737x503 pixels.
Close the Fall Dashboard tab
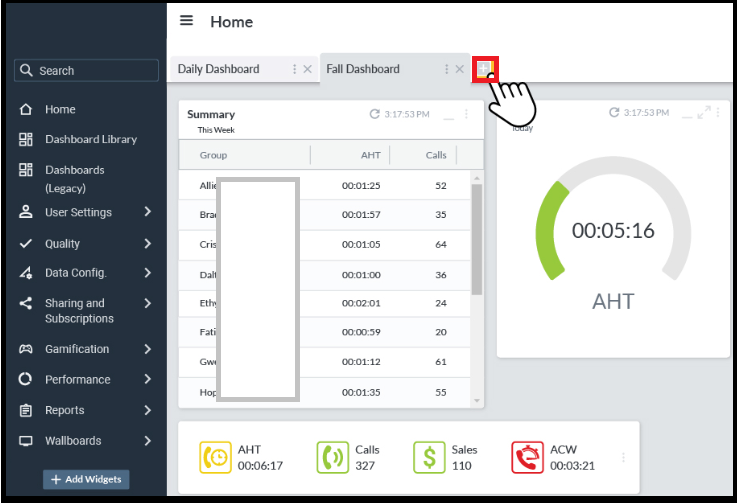pos(460,69)
